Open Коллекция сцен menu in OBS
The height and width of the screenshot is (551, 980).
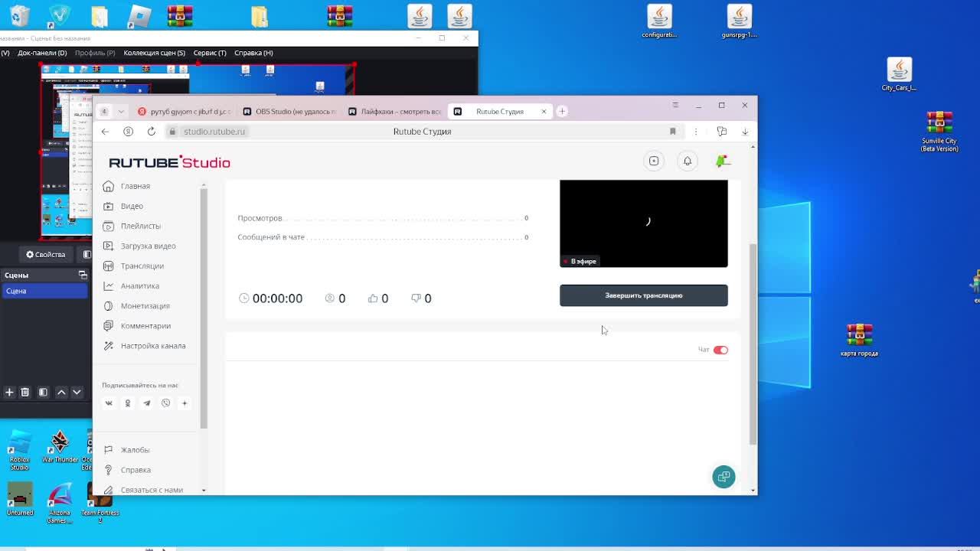point(154,53)
